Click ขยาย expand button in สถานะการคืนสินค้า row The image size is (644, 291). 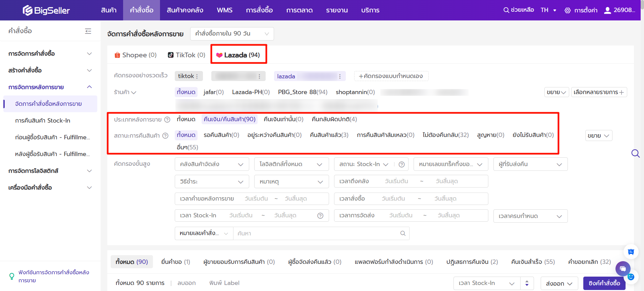pyautogui.click(x=598, y=135)
